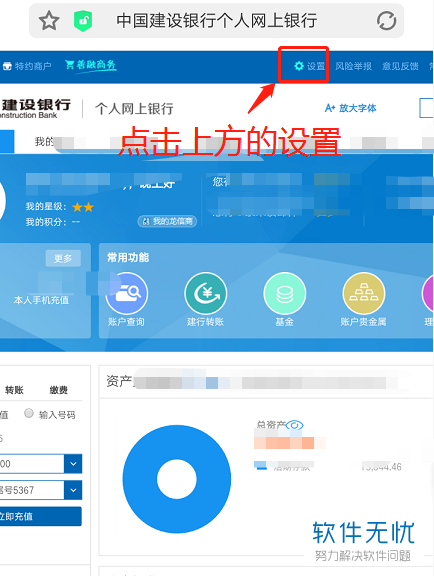Reload the page with the refresh icon
The image size is (434, 576).
click(x=386, y=21)
